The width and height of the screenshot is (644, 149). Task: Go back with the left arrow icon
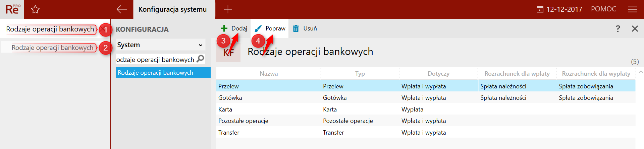click(x=121, y=9)
